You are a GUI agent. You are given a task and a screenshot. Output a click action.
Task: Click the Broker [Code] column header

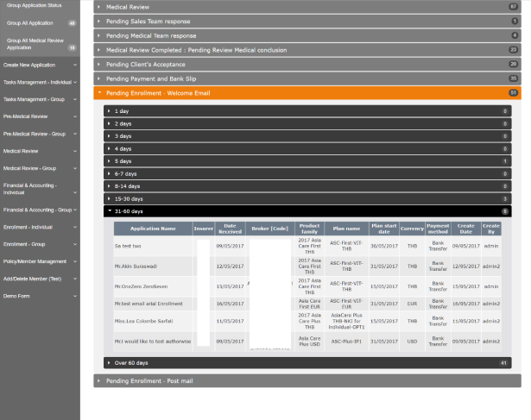pyautogui.click(x=270, y=229)
